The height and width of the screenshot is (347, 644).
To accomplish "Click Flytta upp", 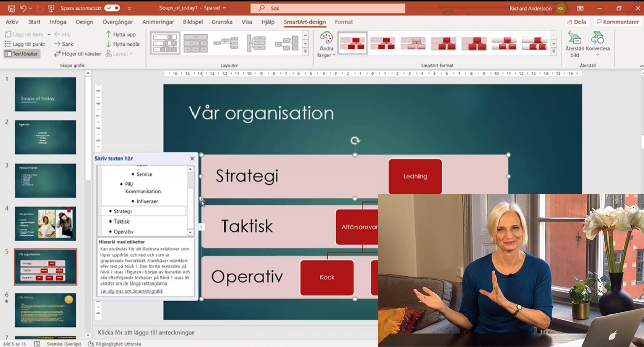I will [120, 35].
